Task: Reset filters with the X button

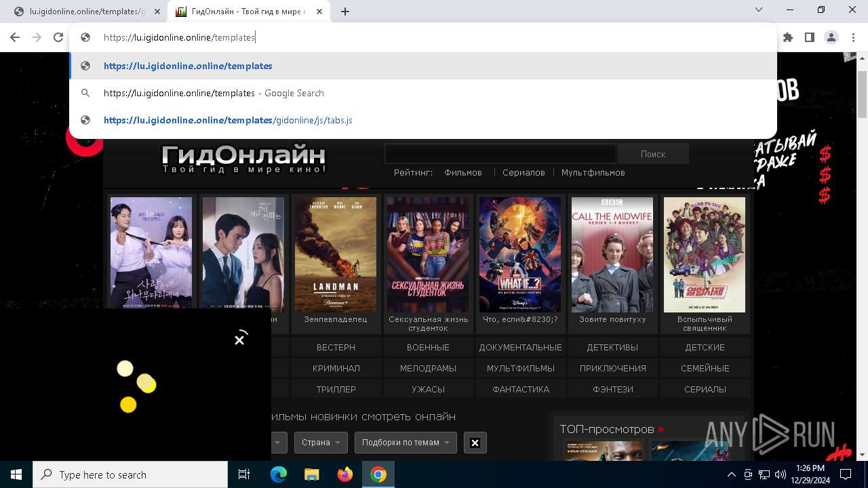Action: (x=475, y=443)
